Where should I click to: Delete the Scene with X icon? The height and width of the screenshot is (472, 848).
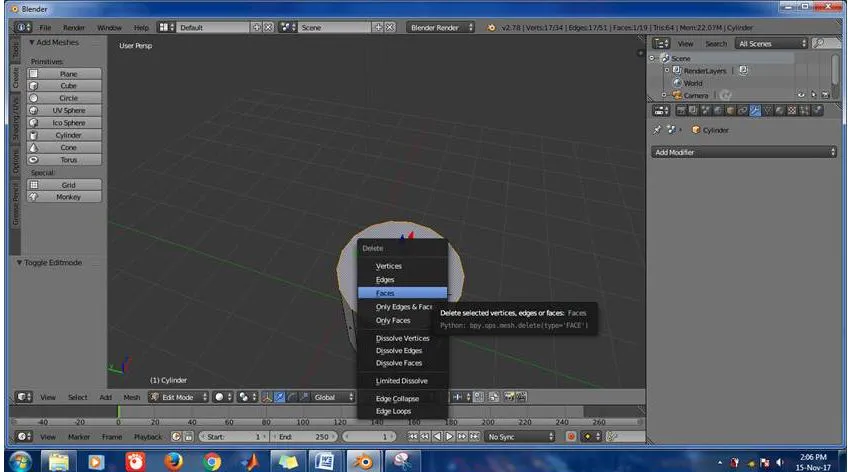(x=389, y=27)
